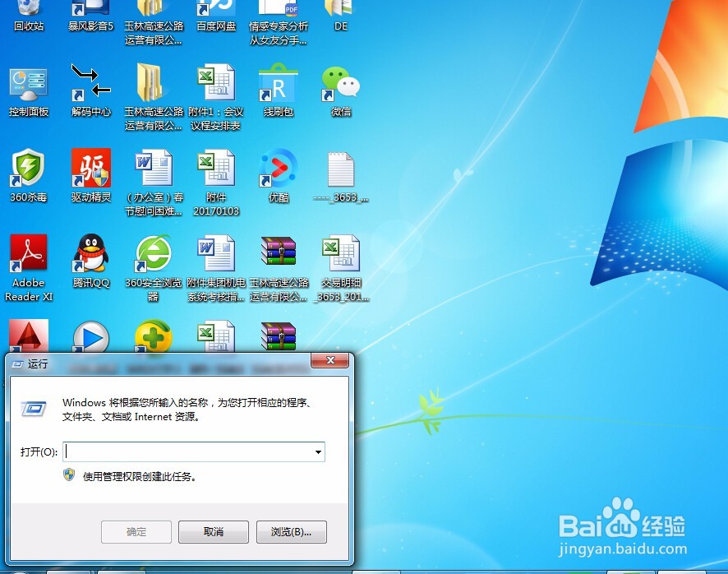Open 玉林高速公路 folder beside 暴风影音5
Viewport: 728px width, 574px height.
point(154,22)
